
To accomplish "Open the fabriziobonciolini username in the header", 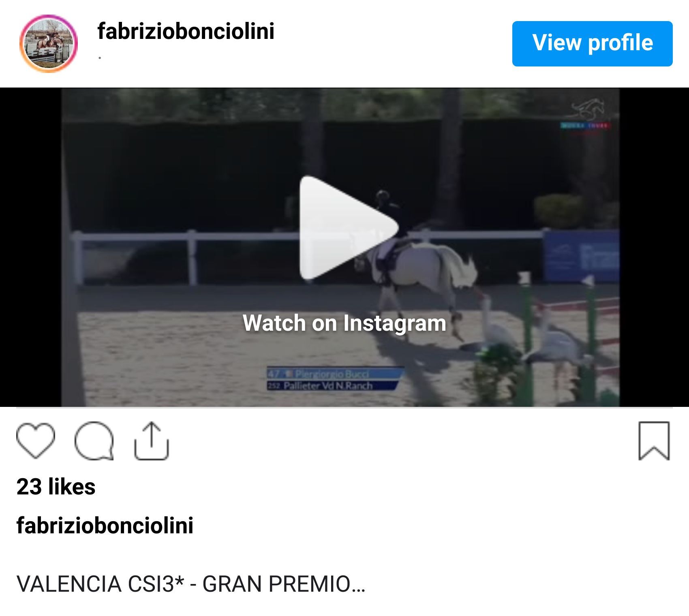I will tap(186, 31).
